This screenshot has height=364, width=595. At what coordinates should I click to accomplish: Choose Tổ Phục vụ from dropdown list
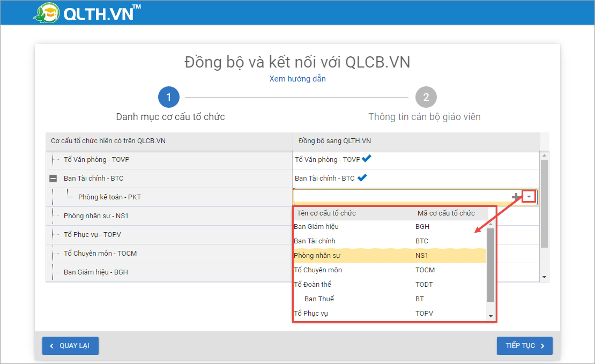(x=390, y=313)
